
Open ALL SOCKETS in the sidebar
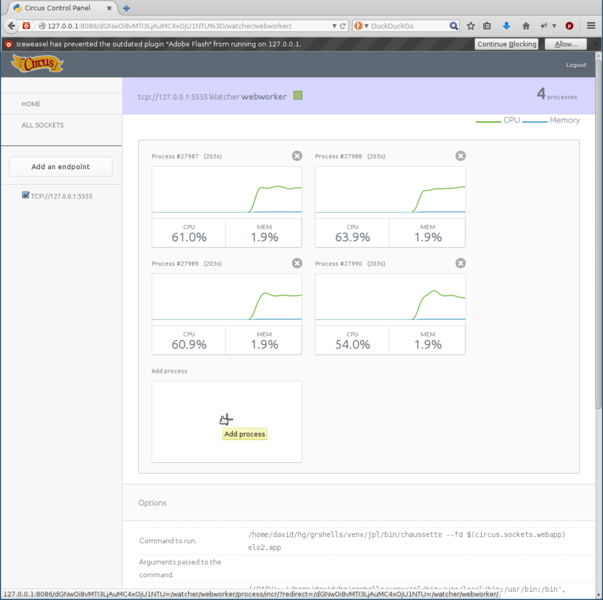[x=43, y=125]
